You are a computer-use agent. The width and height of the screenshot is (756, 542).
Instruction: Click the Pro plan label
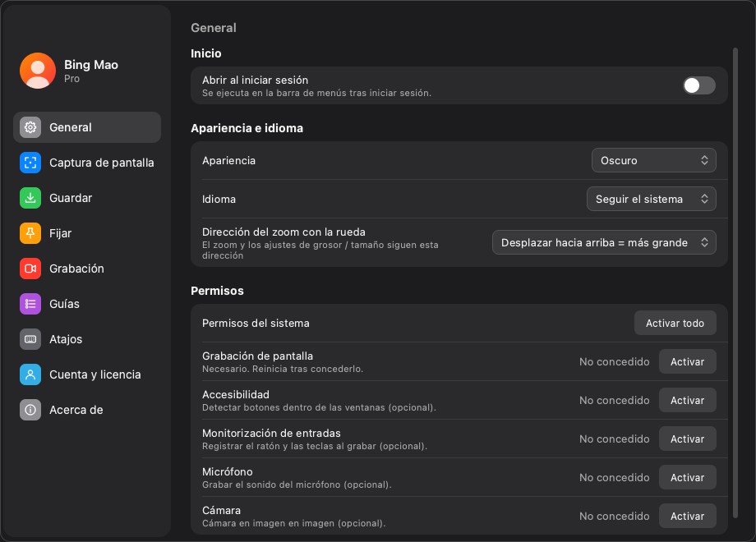71,79
